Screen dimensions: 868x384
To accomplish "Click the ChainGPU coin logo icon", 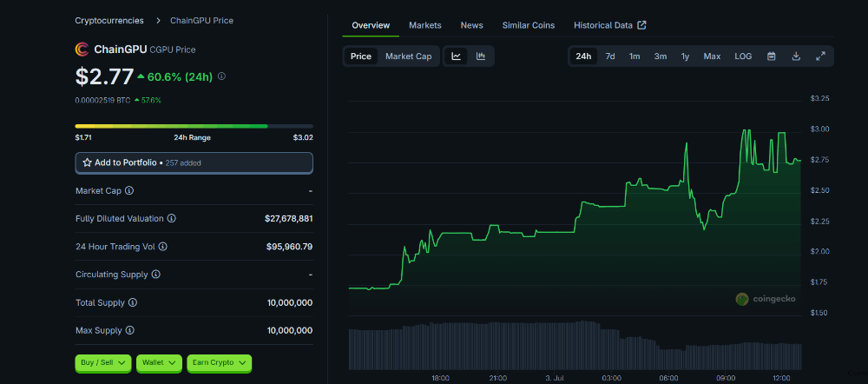I will tap(82, 50).
